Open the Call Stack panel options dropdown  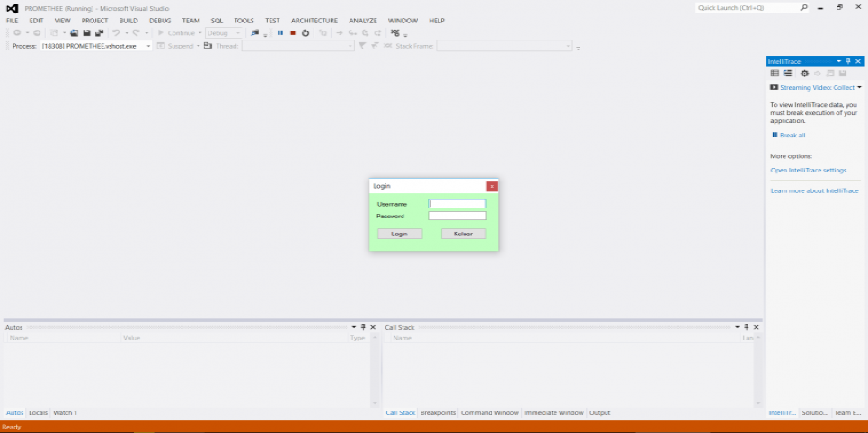[737, 327]
